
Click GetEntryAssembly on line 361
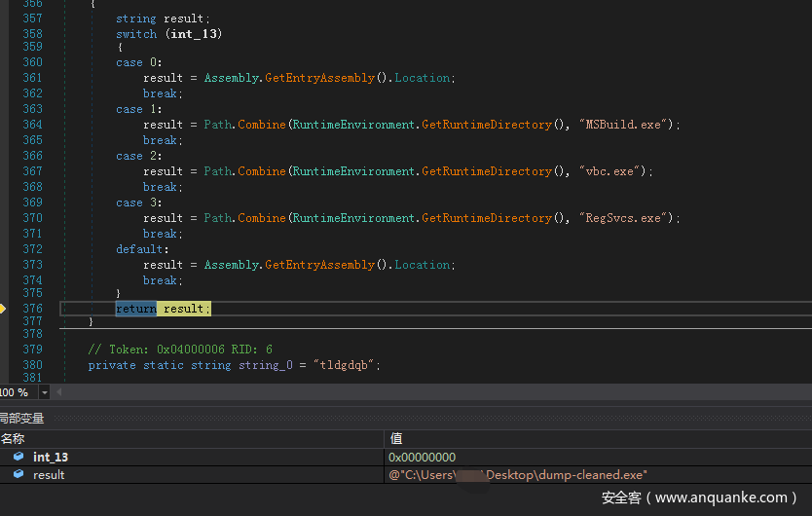pyautogui.click(x=319, y=78)
